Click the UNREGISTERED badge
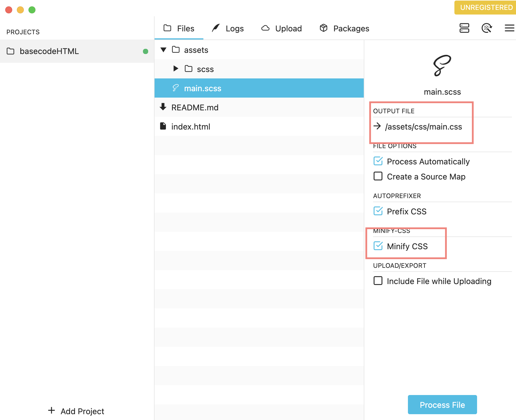This screenshot has width=516, height=420. click(485, 8)
